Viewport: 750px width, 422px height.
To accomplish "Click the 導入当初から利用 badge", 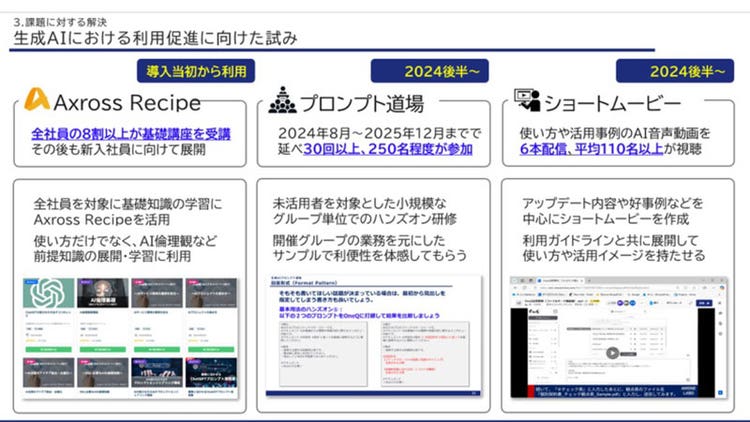I will 196,71.
